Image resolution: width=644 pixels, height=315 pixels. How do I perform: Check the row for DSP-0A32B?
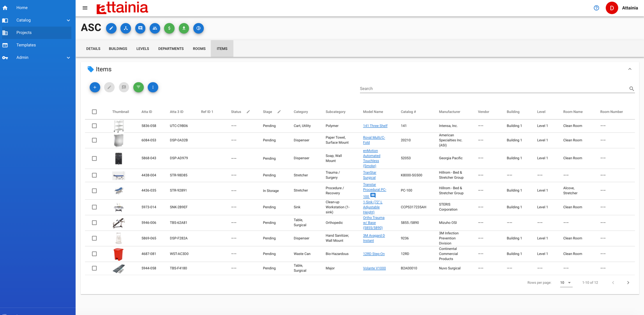94,140
